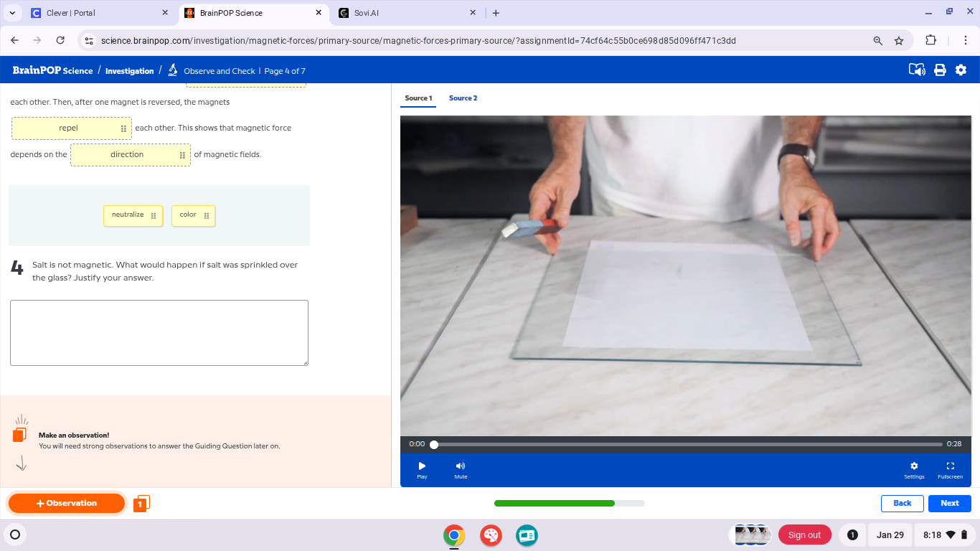Click the Back button
Viewport: 980px width, 551px height.
[902, 503]
